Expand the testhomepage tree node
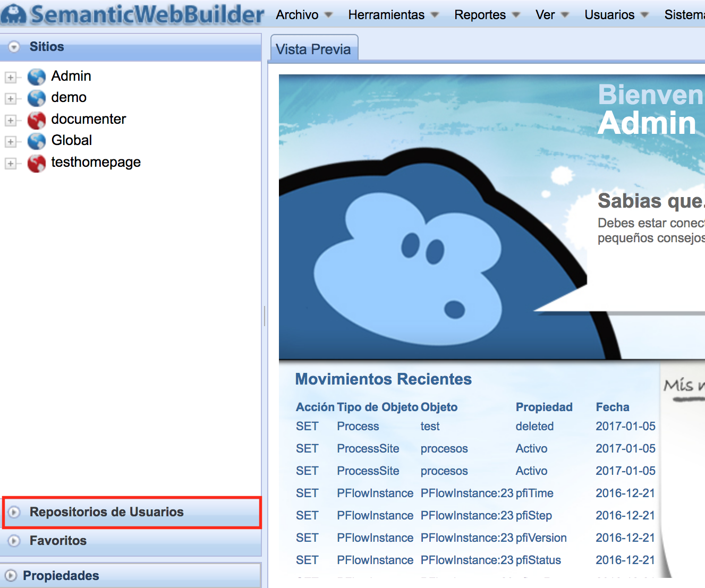 click(10, 164)
